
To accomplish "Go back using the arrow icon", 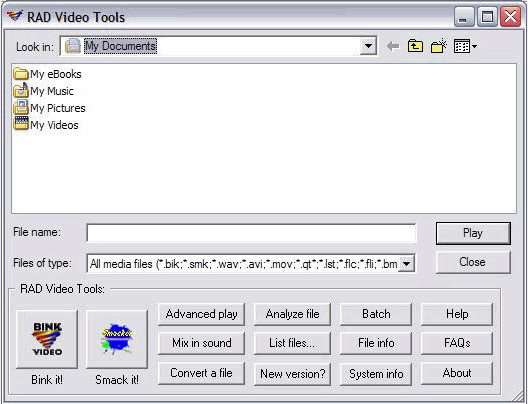I will (393, 46).
